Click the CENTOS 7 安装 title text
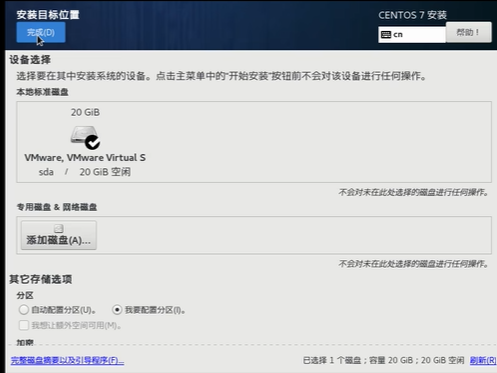Image resolution: width=497 pixels, height=373 pixels. pos(412,15)
